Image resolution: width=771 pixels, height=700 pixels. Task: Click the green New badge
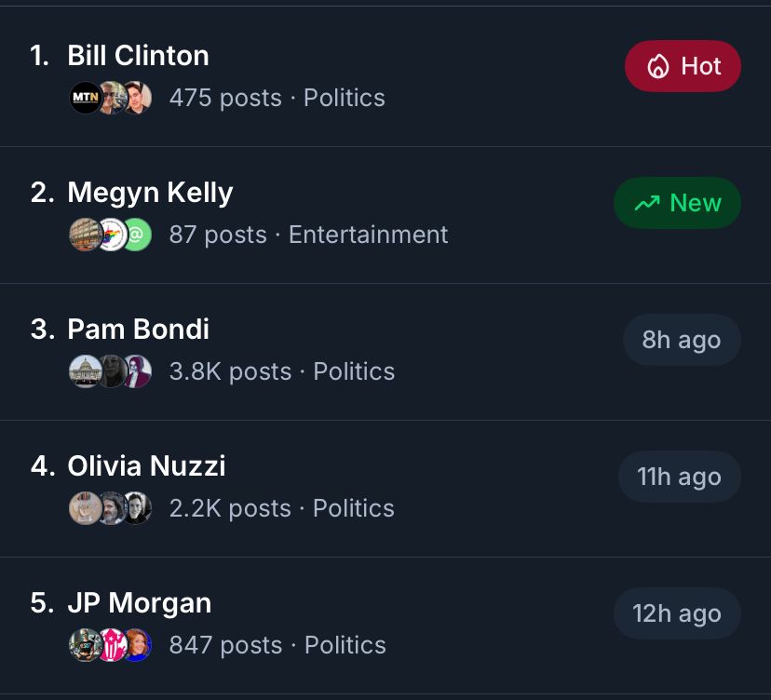point(677,203)
